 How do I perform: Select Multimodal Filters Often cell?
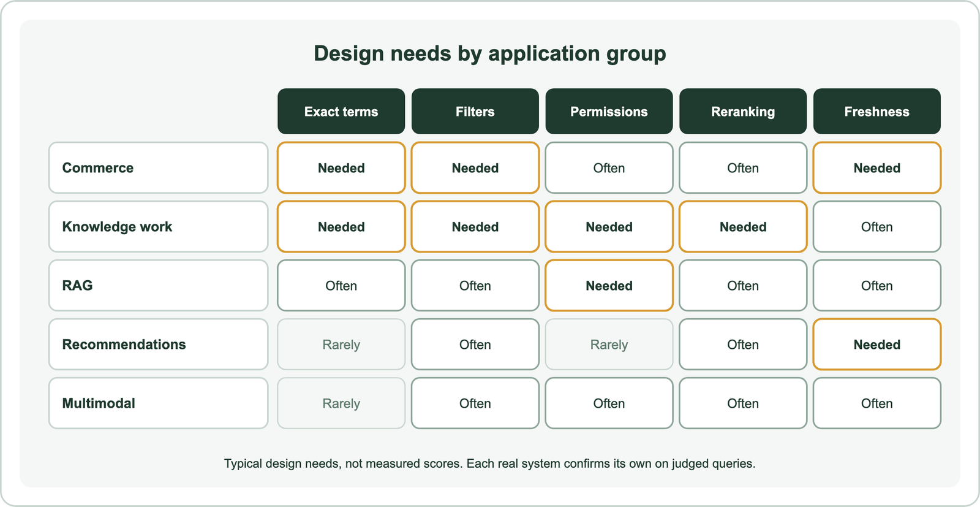pos(475,403)
